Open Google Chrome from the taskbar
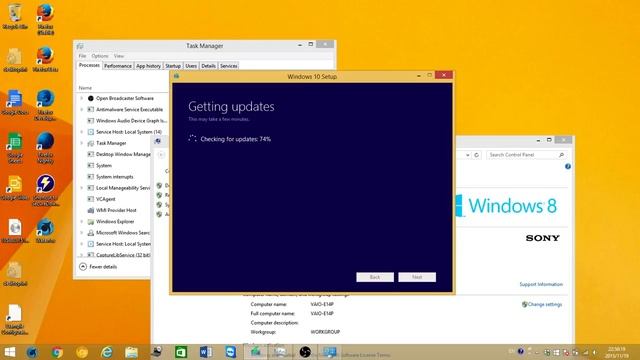The height and width of the screenshot is (360, 640). (57, 352)
